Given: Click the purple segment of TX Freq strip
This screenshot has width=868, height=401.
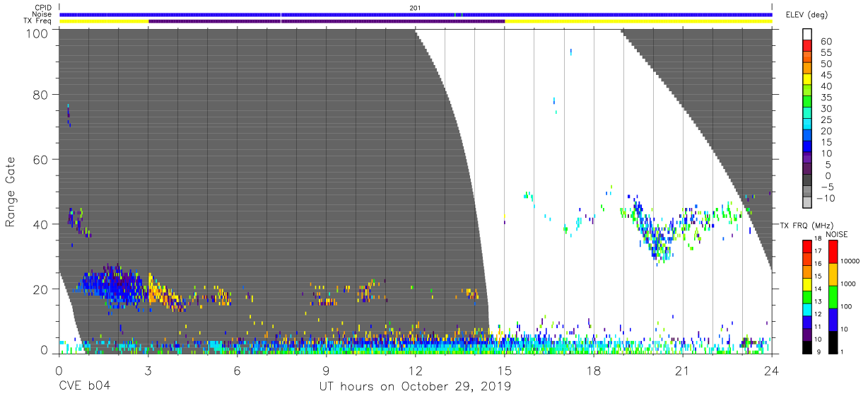Looking at the screenshot, I should click(x=327, y=21).
